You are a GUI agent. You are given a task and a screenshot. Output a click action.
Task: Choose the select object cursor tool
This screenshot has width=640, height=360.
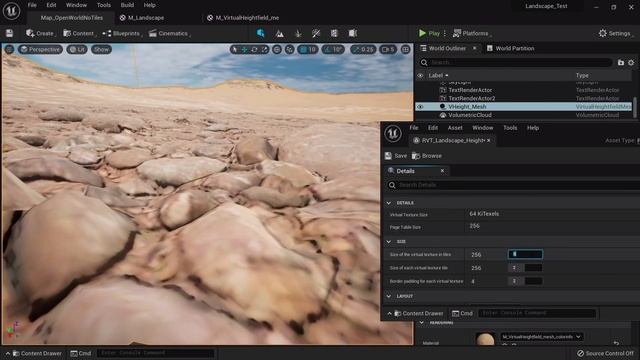tap(234, 49)
